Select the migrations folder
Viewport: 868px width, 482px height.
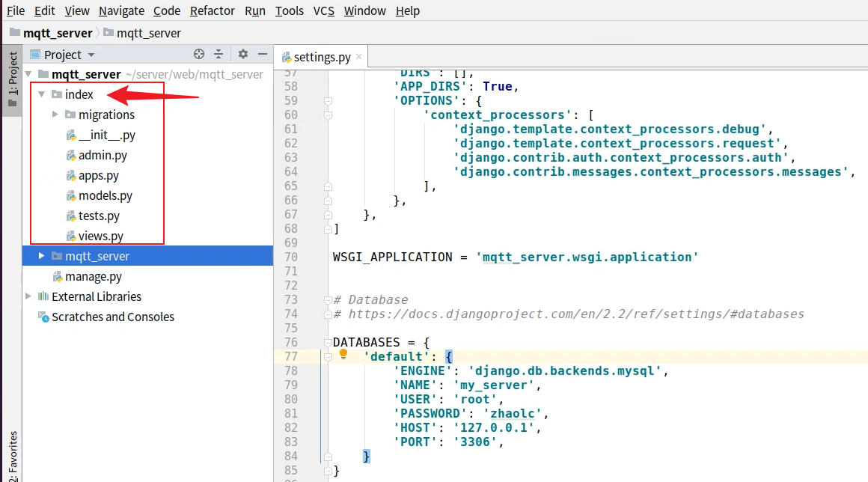[x=106, y=115]
